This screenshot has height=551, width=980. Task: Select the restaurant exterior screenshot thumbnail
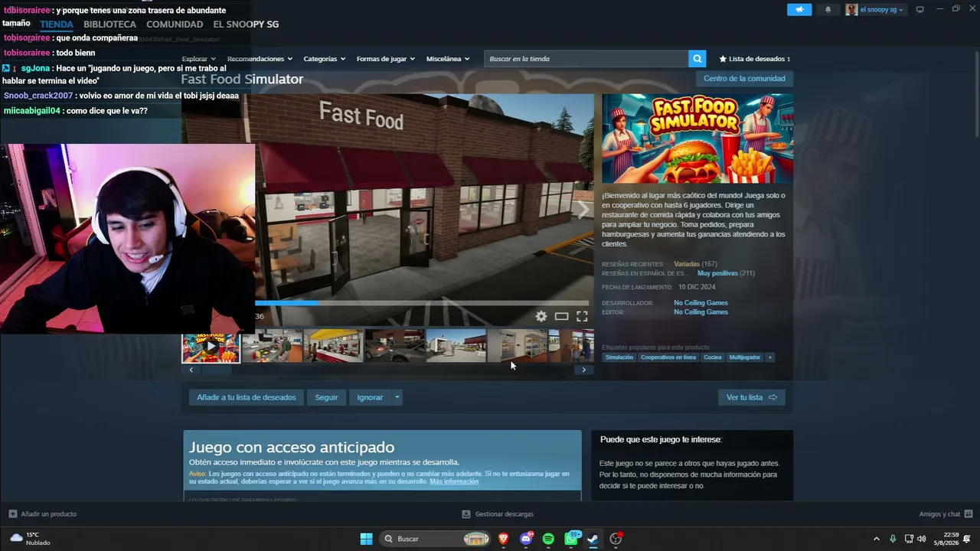(x=456, y=347)
